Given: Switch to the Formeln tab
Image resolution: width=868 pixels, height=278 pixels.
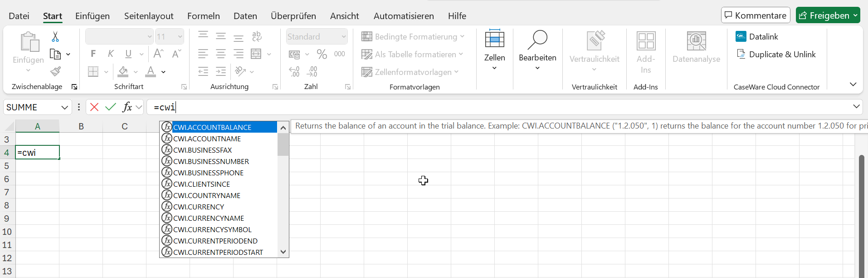Looking at the screenshot, I should 204,16.
